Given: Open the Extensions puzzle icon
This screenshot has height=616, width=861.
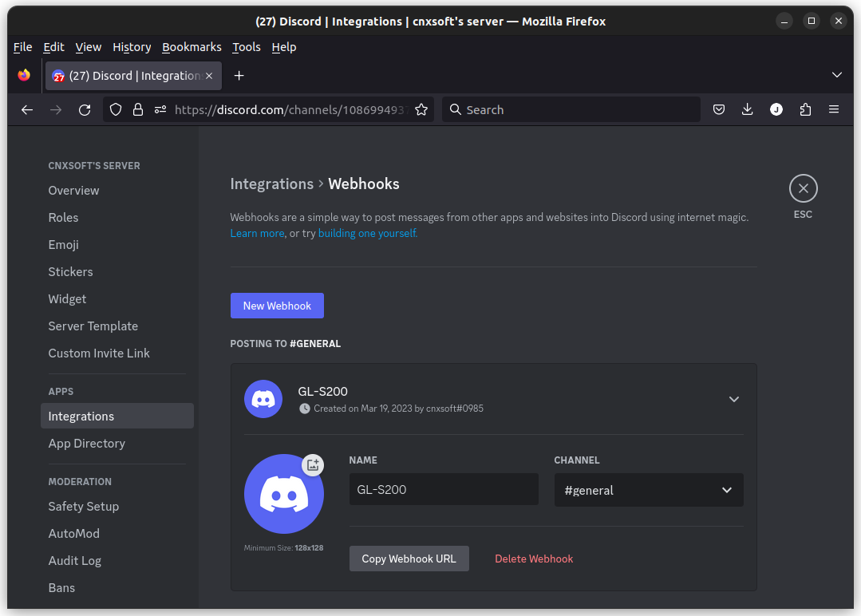Looking at the screenshot, I should 805,110.
